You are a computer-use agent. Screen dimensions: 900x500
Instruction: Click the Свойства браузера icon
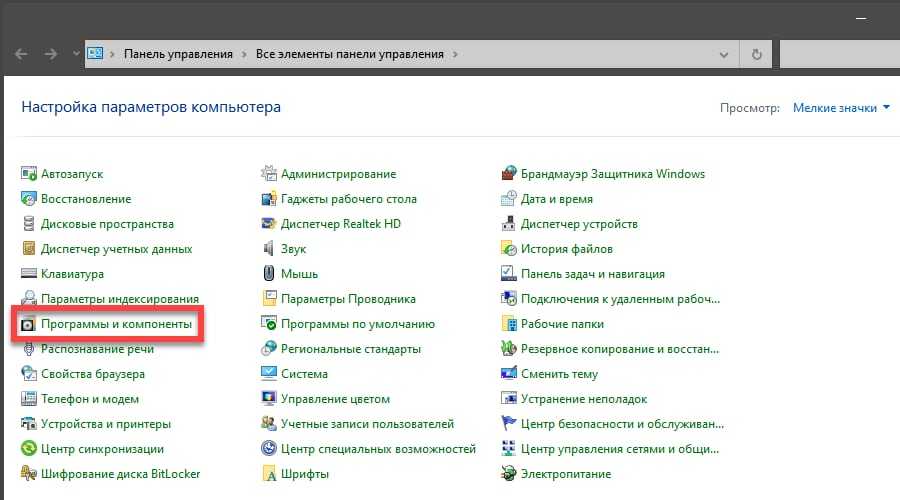tap(29, 373)
